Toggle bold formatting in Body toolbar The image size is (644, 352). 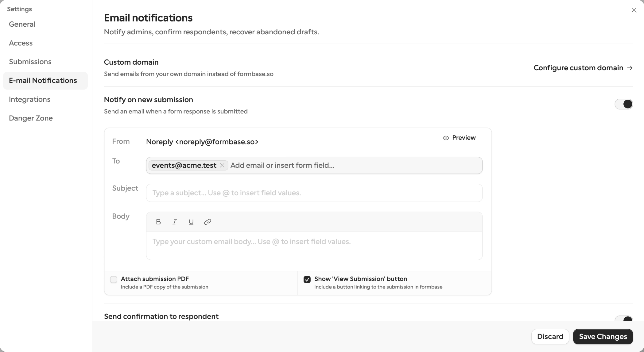pos(158,222)
